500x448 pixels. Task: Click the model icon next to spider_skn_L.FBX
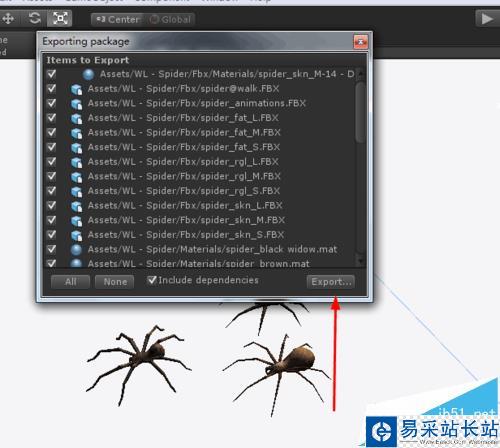tap(76, 206)
